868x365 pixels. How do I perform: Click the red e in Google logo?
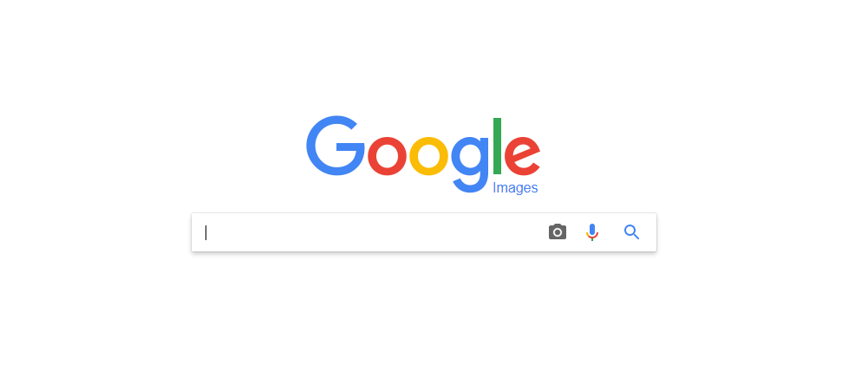(x=522, y=155)
